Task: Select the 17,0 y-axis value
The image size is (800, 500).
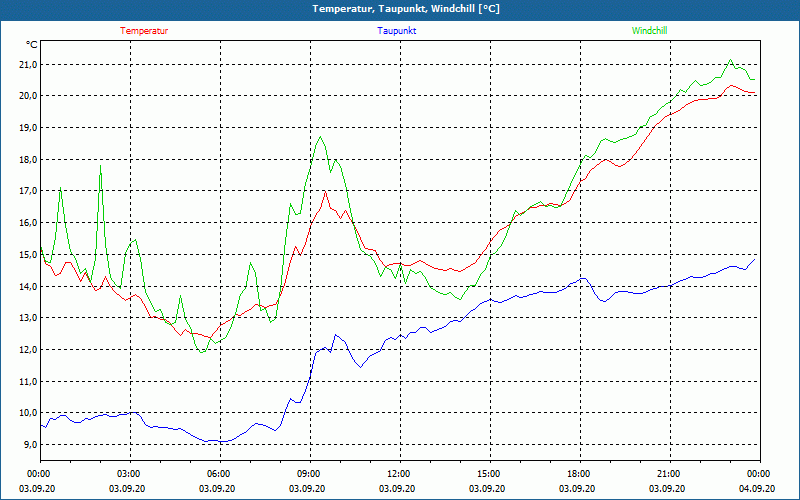Action: (28, 191)
